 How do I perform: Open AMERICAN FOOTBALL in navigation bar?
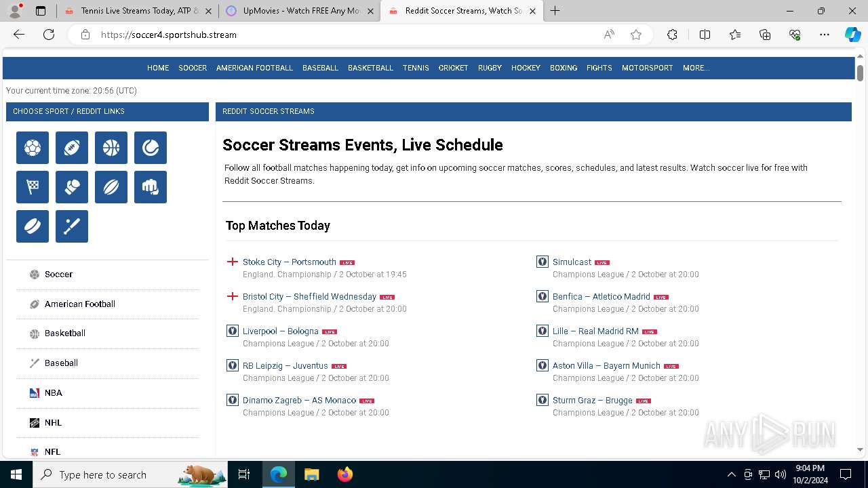[x=254, y=68]
